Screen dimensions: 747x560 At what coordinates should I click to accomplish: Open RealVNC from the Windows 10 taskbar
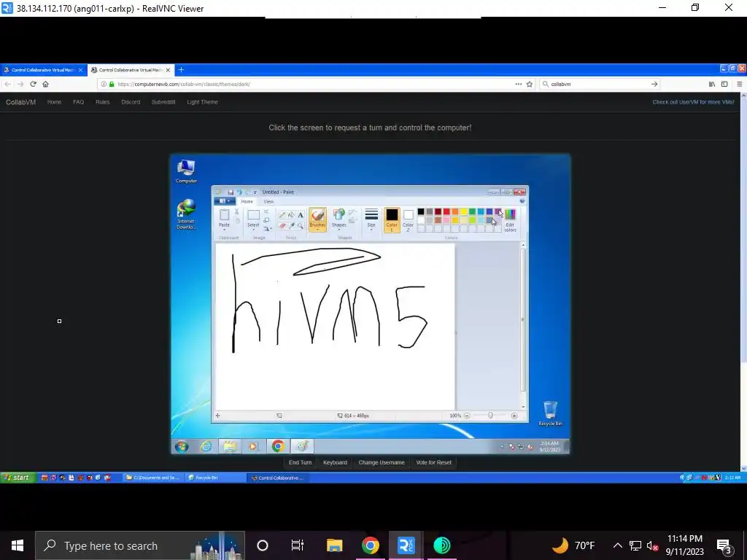click(x=406, y=545)
